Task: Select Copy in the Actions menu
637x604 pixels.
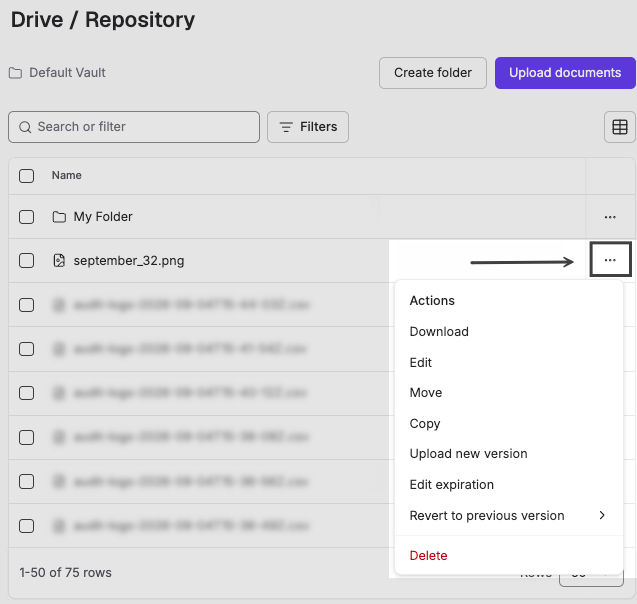Action: coord(425,424)
